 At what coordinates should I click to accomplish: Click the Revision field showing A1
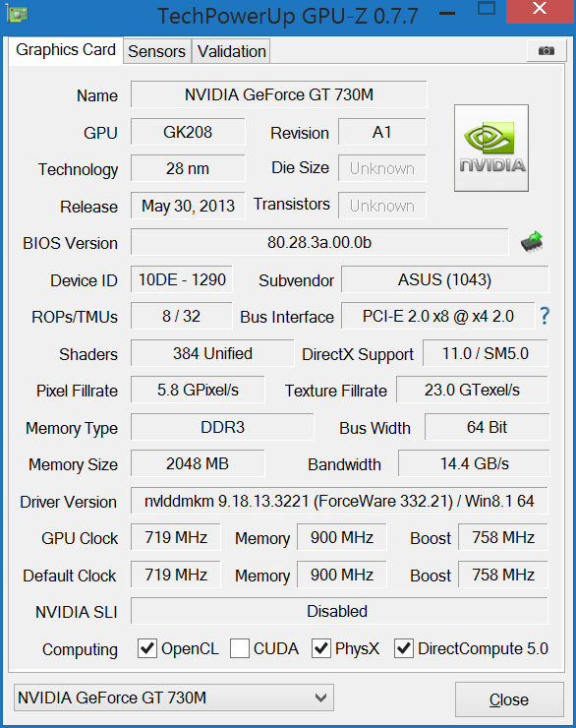click(x=382, y=132)
